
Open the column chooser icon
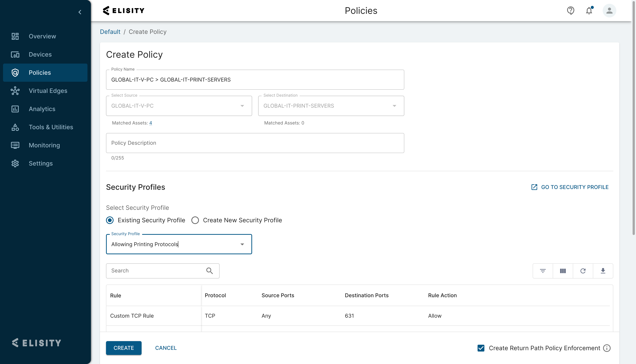[x=563, y=271]
